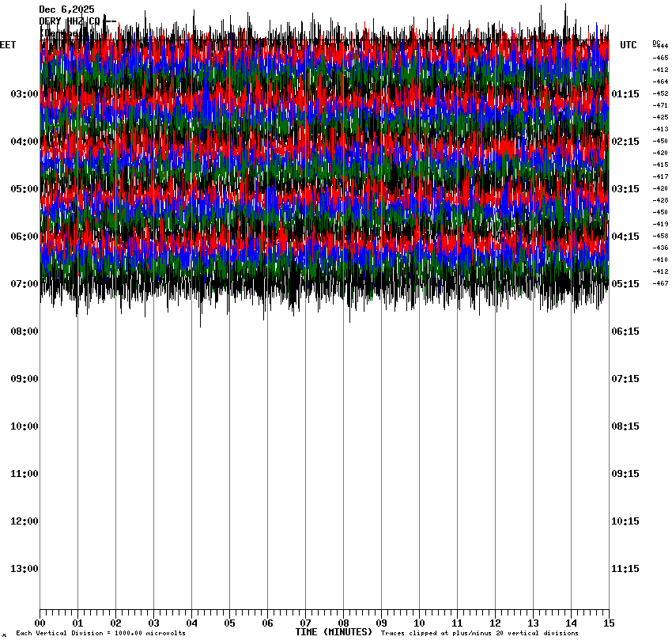Click minute 00 on the time axis
672x644 pixels.
pyautogui.click(x=40, y=623)
